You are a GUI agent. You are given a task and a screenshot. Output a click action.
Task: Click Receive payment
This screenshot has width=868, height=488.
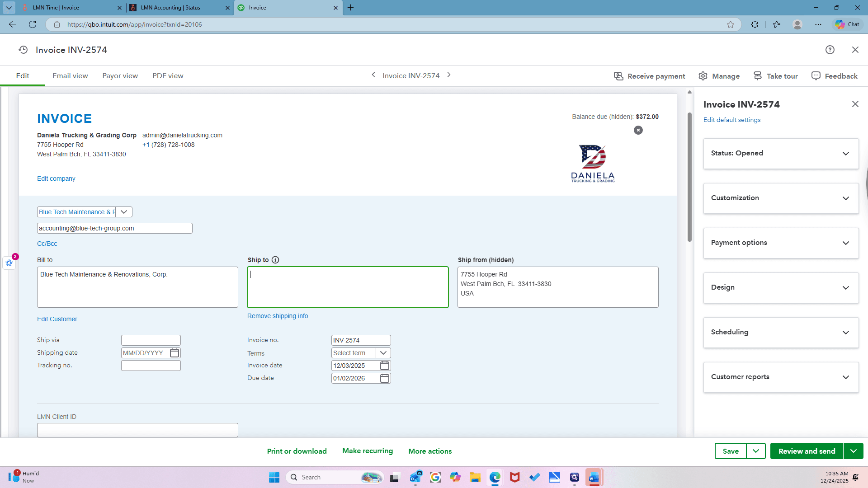point(650,76)
